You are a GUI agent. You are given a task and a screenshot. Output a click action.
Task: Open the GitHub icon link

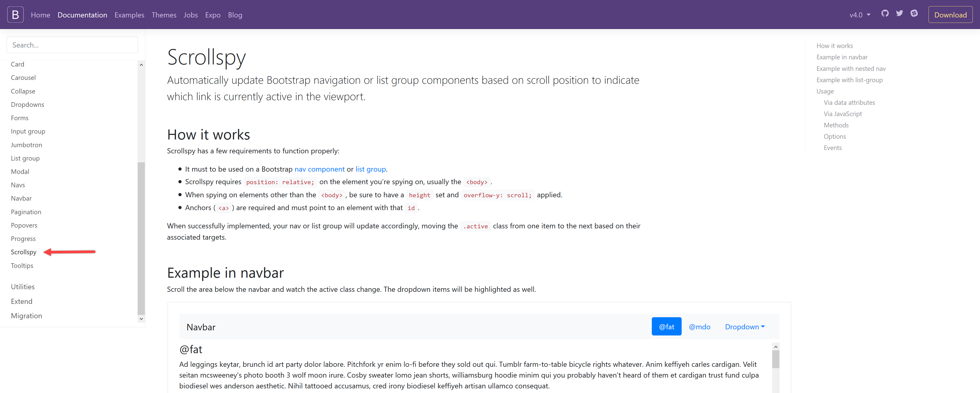(x=885, y=14)
